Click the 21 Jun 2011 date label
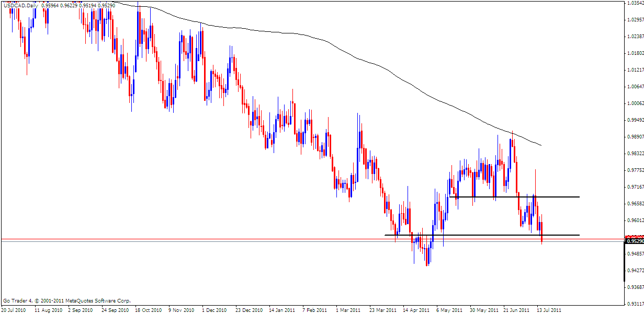Image resolution: width=644 pixels, height=314 pixels. pos(516,309)
